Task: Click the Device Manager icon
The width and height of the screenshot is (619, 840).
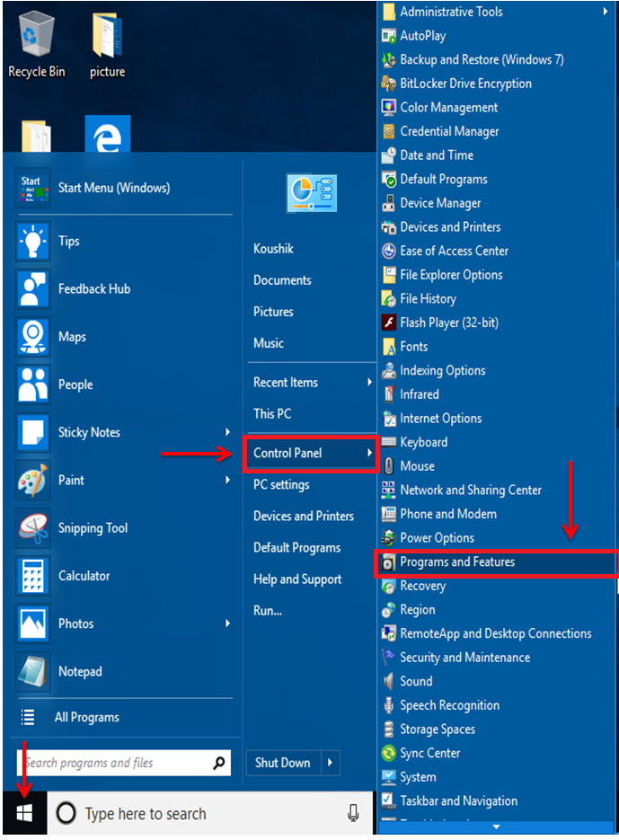Action: 388,203
